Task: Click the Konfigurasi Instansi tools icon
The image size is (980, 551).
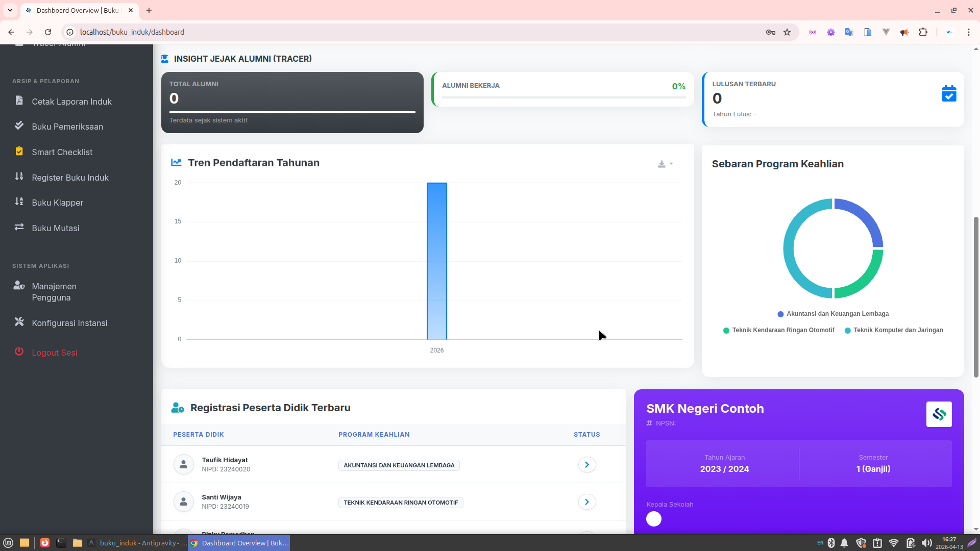Action: pyautogui.click(x=19, y=322)
